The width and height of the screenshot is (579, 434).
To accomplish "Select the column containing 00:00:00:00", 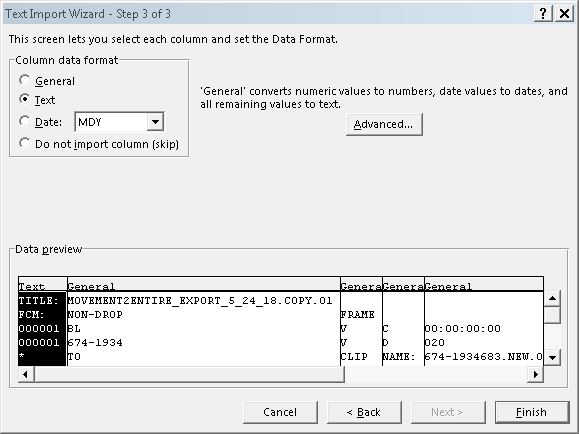I will click(484, 286).
